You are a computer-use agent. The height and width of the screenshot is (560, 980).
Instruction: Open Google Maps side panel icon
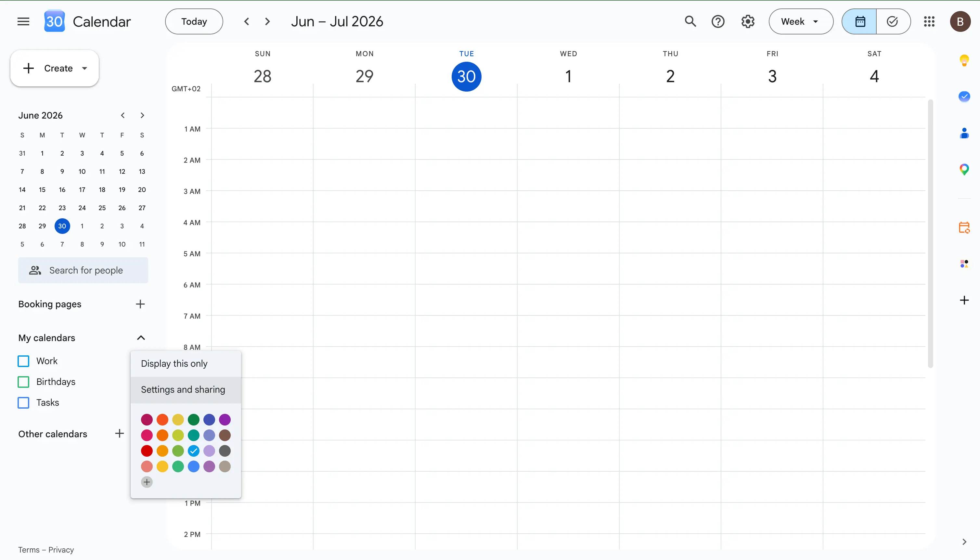coord(964,169)
